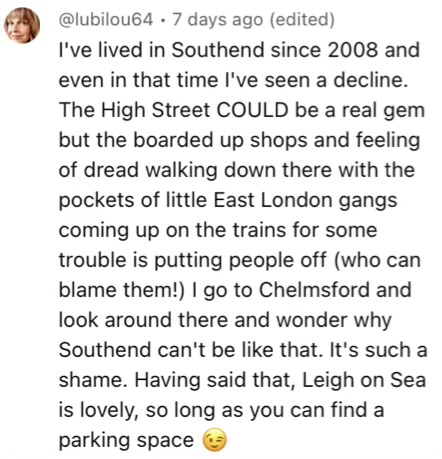The width and height of the screenshot is (442, 459).
Task: Click the year '2008' in the comment
Action: [x=353, y=50]
